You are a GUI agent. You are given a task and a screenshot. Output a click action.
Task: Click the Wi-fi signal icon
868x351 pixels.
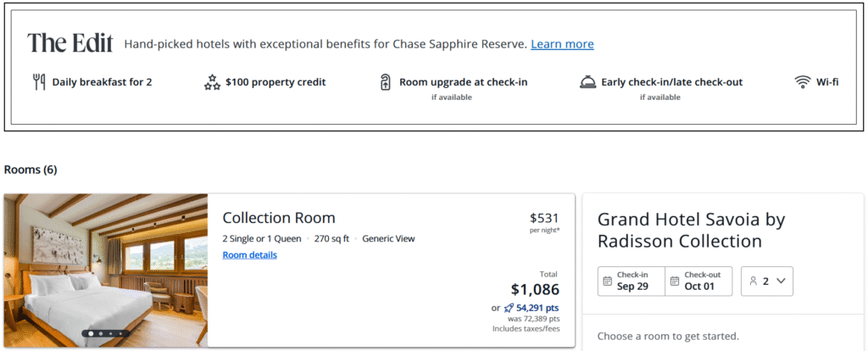click(802, 82)
